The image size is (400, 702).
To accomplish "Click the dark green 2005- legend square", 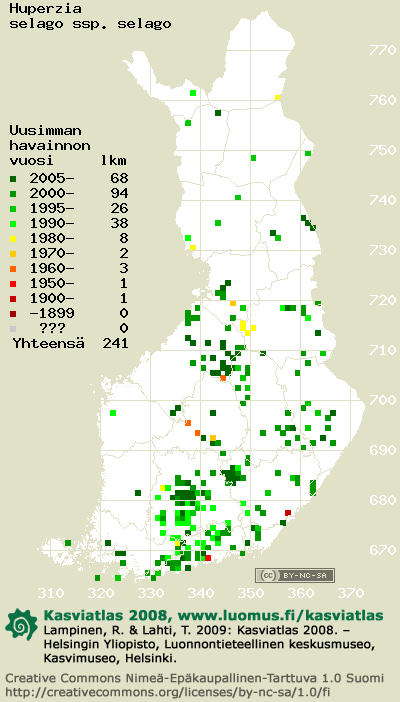I will tap(13, 179).
